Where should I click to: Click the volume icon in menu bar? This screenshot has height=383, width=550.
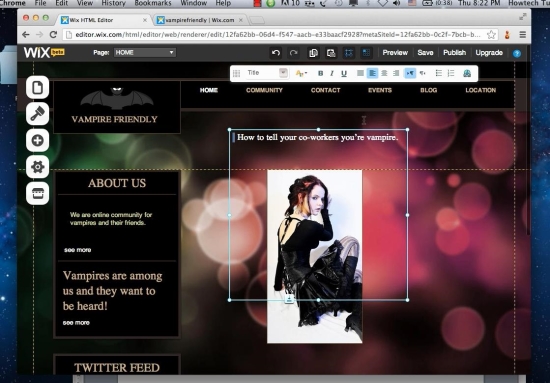[397, 3]
